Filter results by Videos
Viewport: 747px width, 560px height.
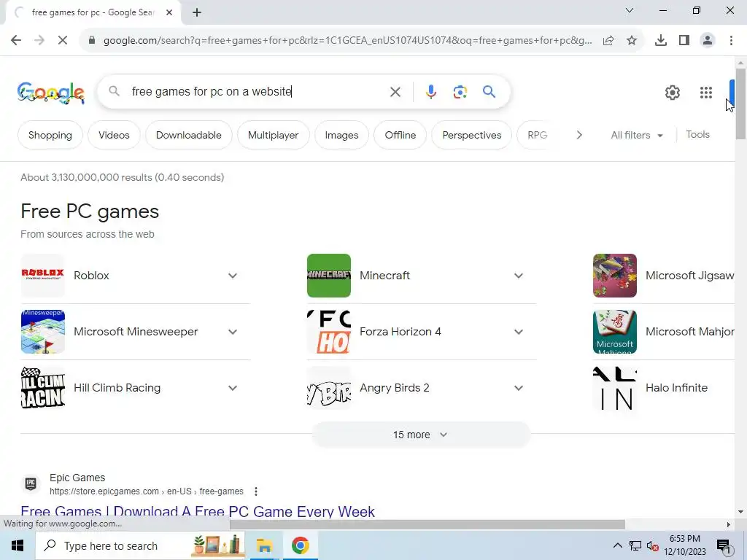(114, 135)
